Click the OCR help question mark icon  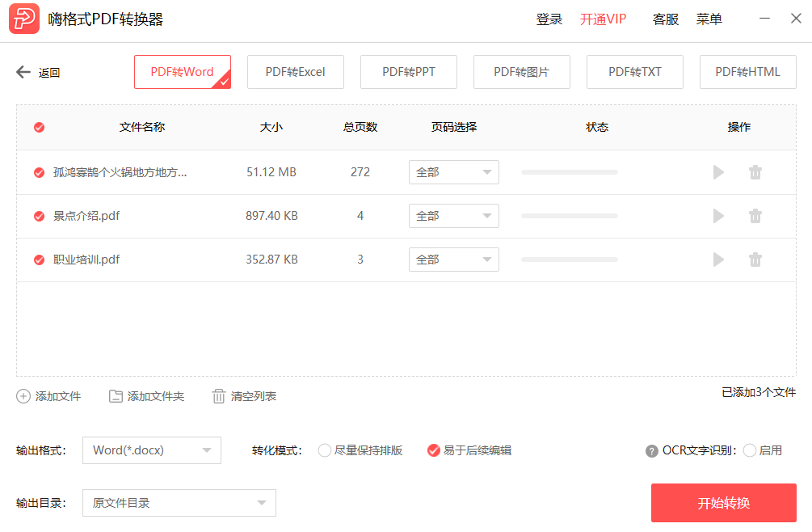click(651, 450)
